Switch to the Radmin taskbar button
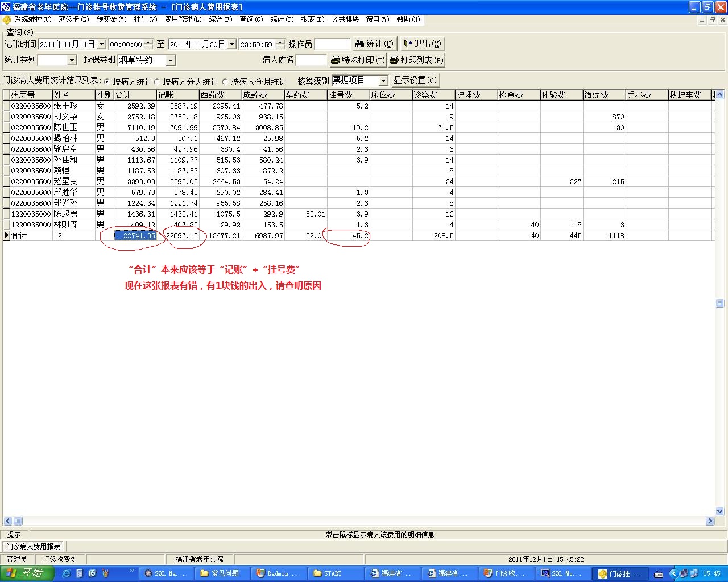Image resolution: width=728 pixels, height=582 pixels. coord(280,573)
